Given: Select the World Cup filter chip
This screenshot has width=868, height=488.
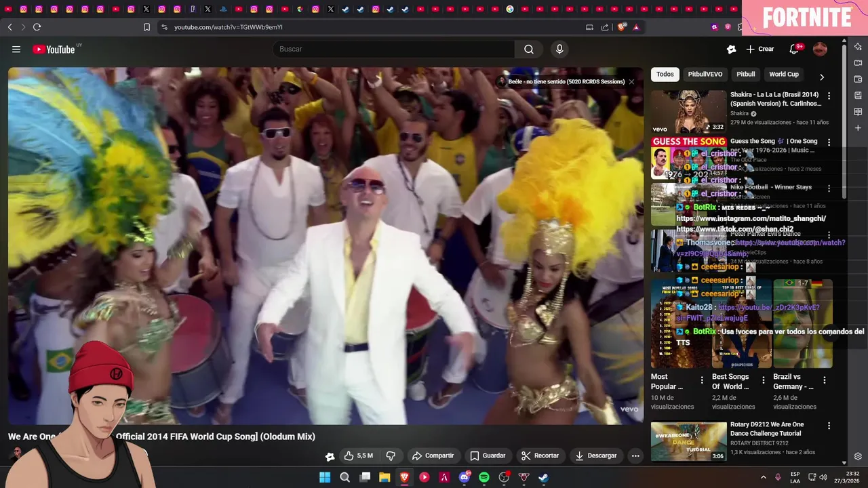Looking at the screenshot, I should click(x=784, y=74).
